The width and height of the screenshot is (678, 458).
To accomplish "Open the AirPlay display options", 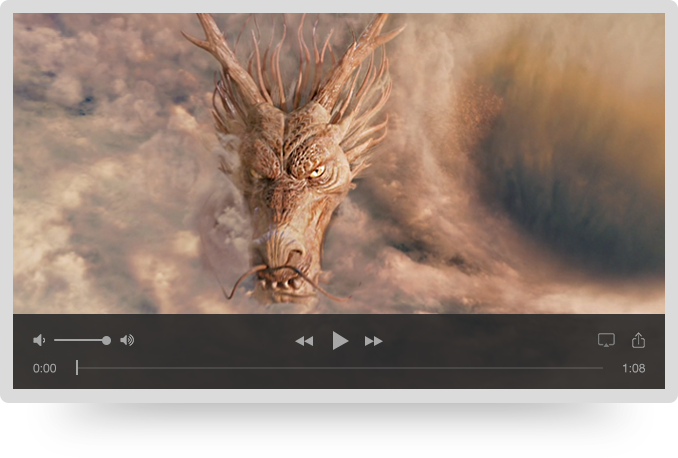I will tap(606, 340).
